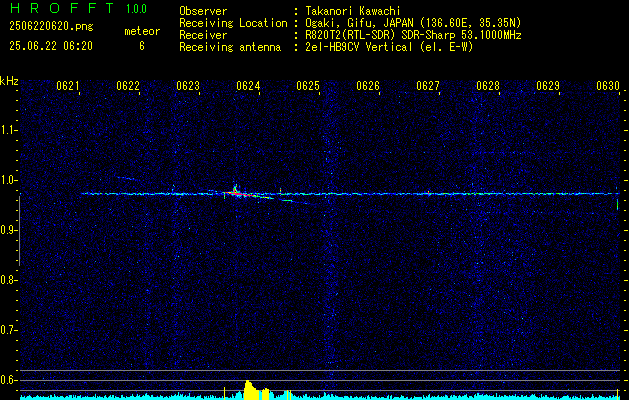Click the grey vertical bar beside 0.9 kHz label

(19, 231)
